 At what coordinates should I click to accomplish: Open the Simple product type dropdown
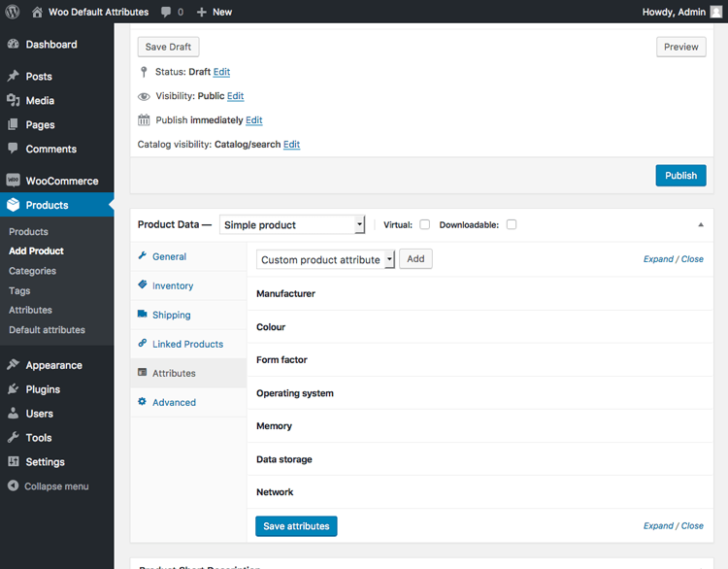point(292,225)
